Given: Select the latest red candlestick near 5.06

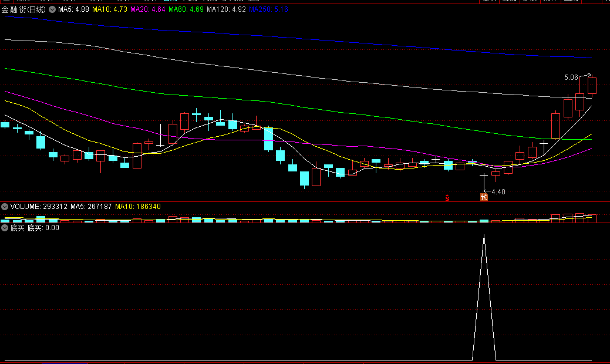Looking at the screenshot, I should pyautogui.click(x=592, y=86).
